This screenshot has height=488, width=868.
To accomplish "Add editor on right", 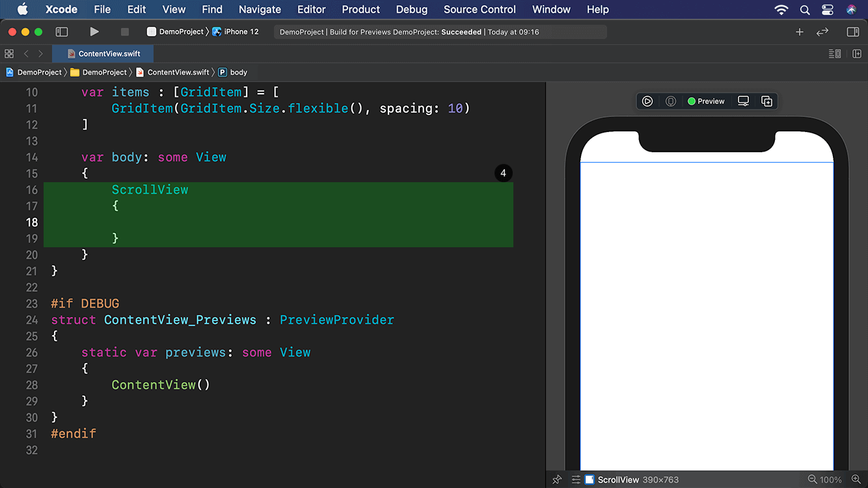I will tap(857, 54).
